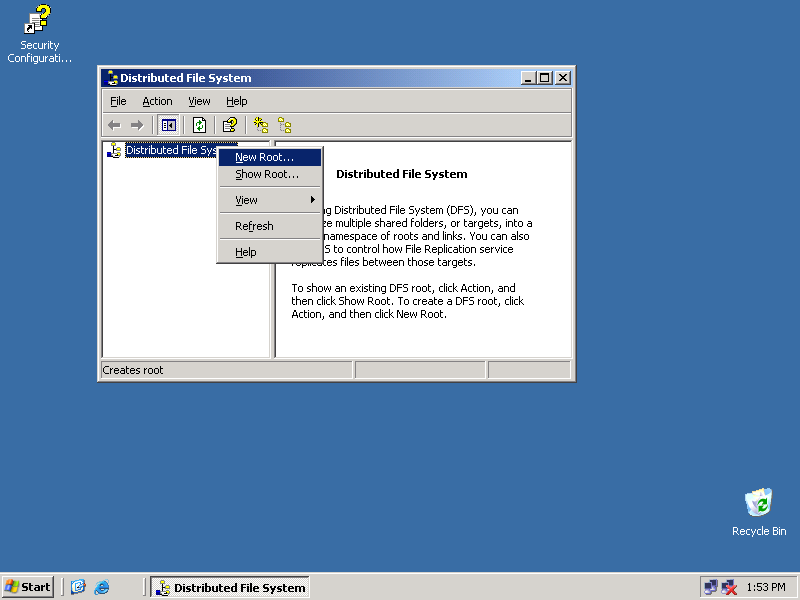Expand the View submenu in context menu
This screenshot has height=600, width=800.
(x=270, y=200)
